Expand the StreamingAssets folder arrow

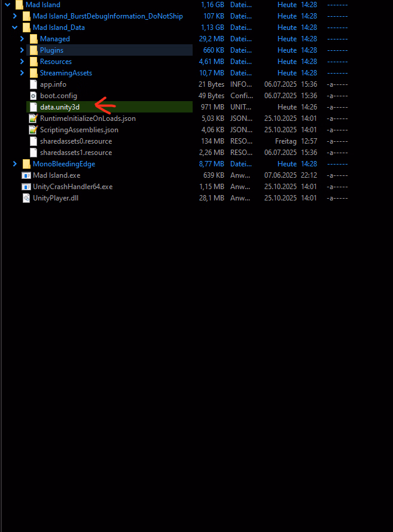22,73
